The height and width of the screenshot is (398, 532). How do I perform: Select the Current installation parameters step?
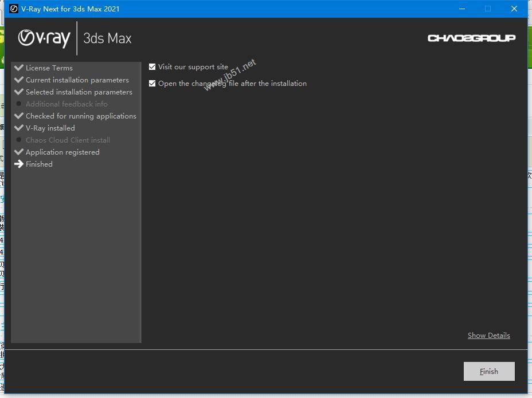(77, 80)
